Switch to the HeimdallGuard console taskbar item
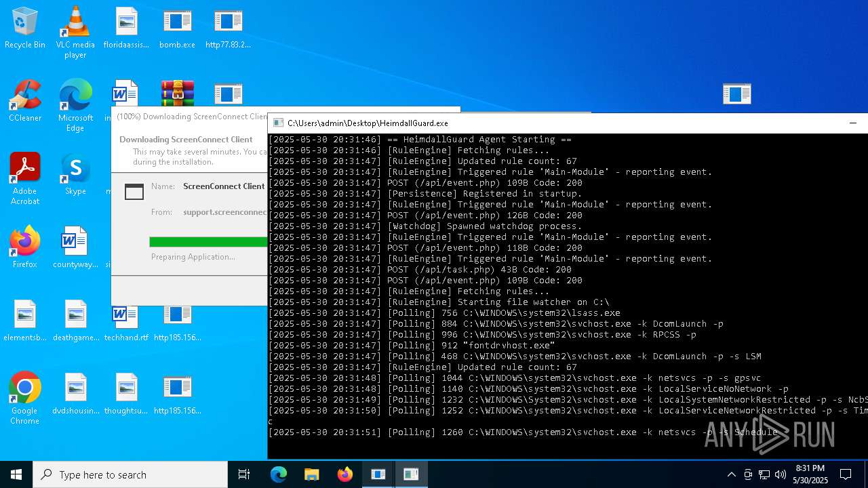Viewport: 868px width, 488px height. tap(411, 474)
